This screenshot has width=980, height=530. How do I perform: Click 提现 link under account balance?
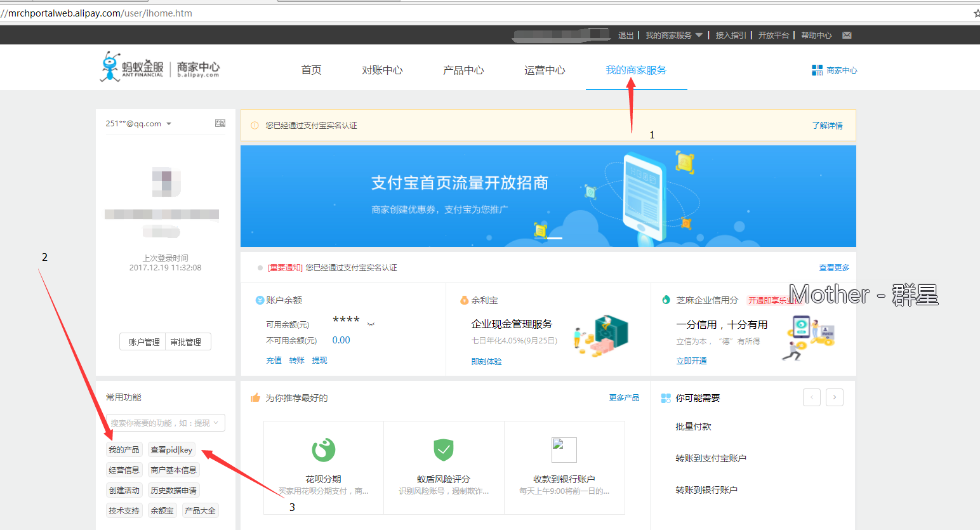(319, 361)
